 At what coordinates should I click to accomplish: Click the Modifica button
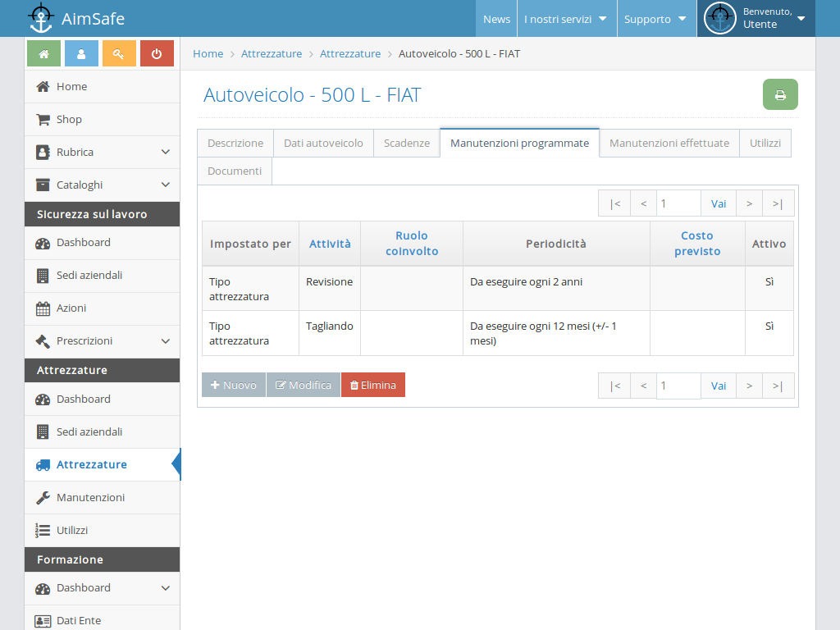304,386
